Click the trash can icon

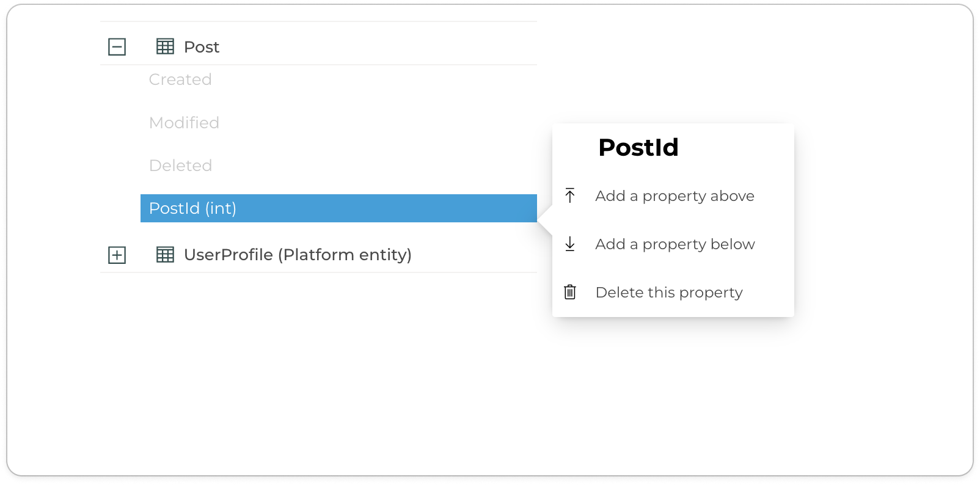tap(570, 292)
